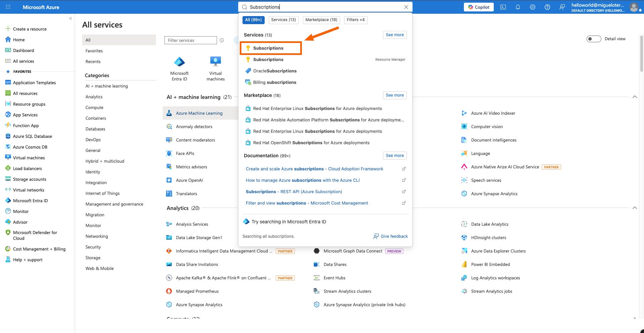Open the account avatar menu
Screen dimensions: 644x333
(x=634, y=7)
